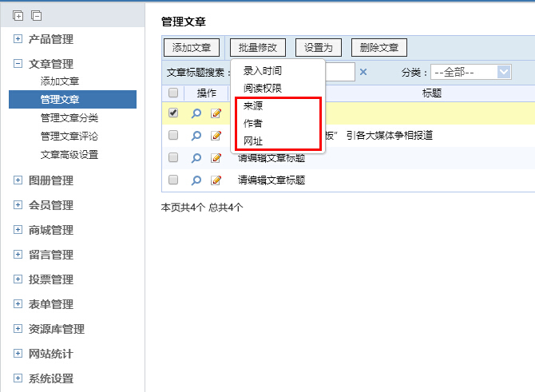This screenshot has height=392, width=535.
Task: Click the magnifier preview icon in the first row
Action: (x=196, y=113)
